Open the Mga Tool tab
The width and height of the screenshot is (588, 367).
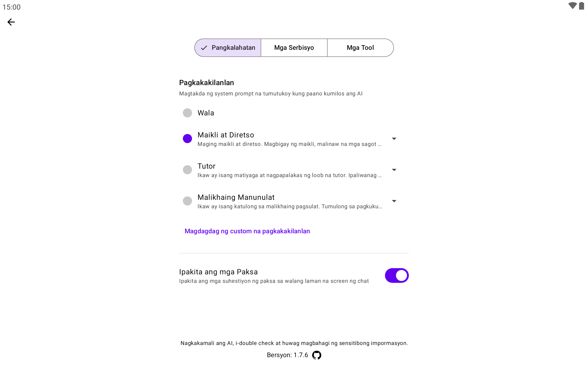pyautogui.click(x=360, y=47)
